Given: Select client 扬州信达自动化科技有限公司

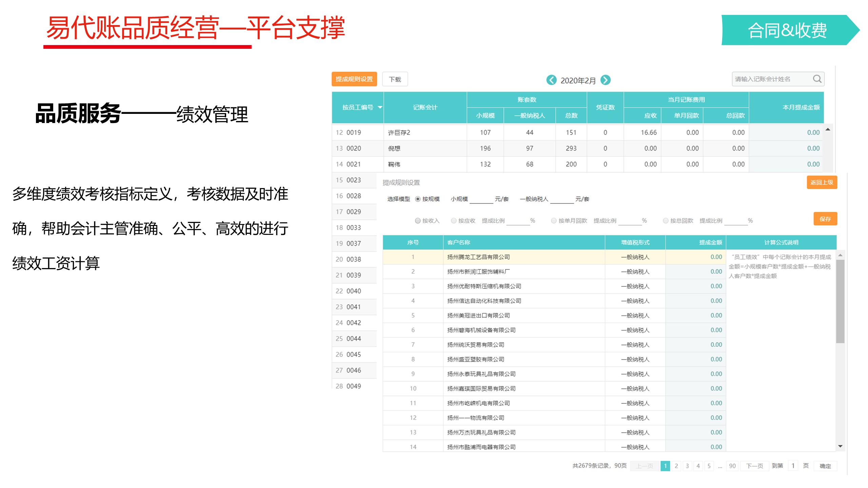Looking at the screenshot, I should pos(484,301).
